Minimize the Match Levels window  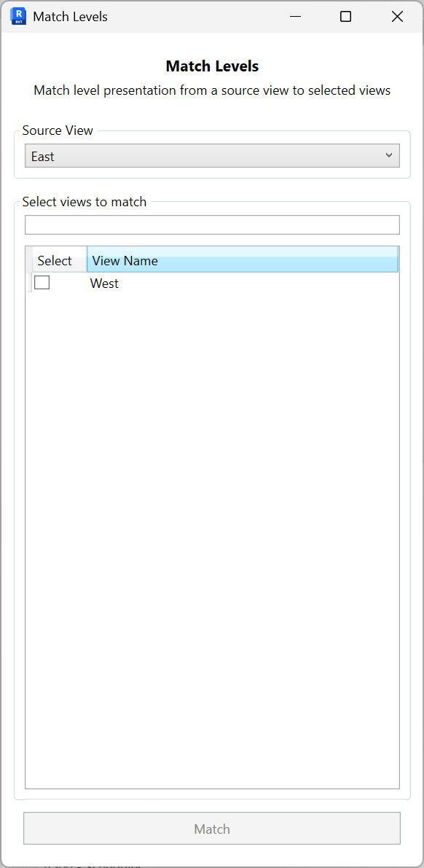coord(295,16)
